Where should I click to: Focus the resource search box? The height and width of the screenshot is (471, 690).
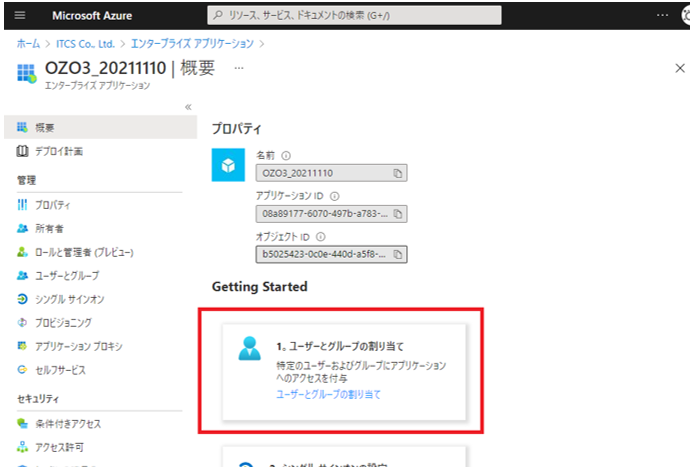[354, 15]
